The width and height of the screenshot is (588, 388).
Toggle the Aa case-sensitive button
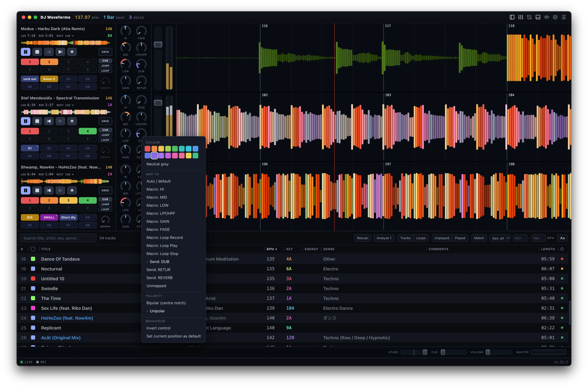click(562, 238)
